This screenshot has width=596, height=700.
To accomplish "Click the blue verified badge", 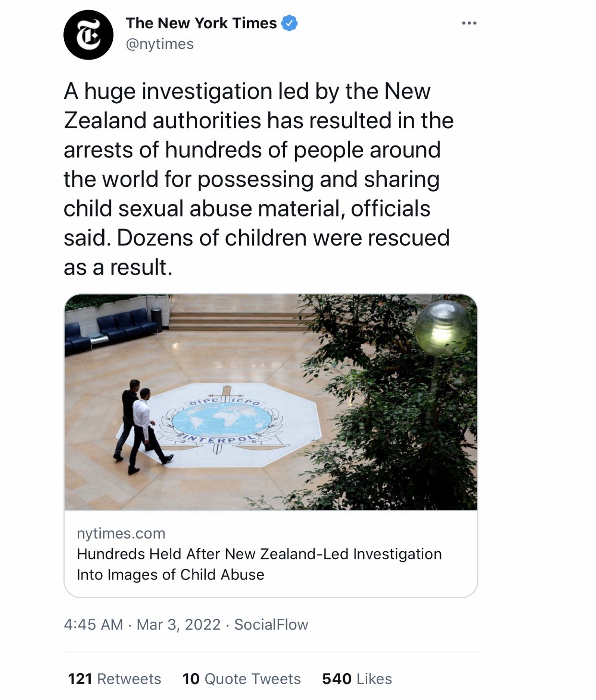I will pyautogui.click(x=289, y=23).
